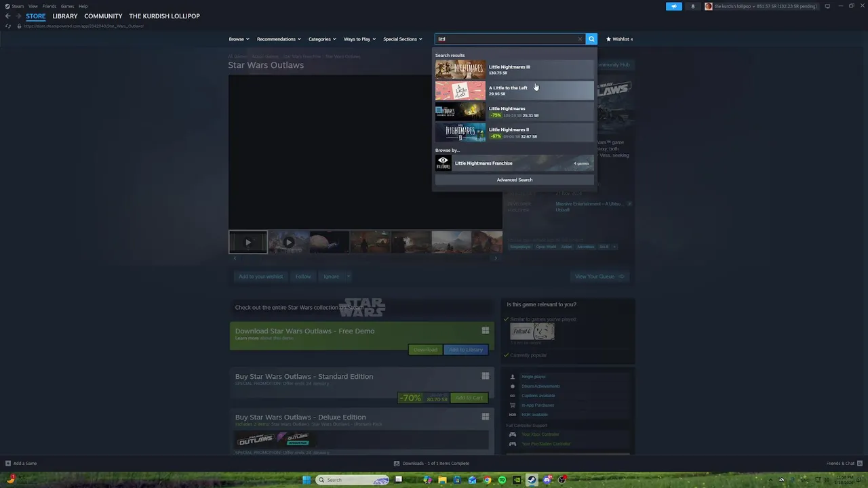Open the Captions available link

(538, 396)
